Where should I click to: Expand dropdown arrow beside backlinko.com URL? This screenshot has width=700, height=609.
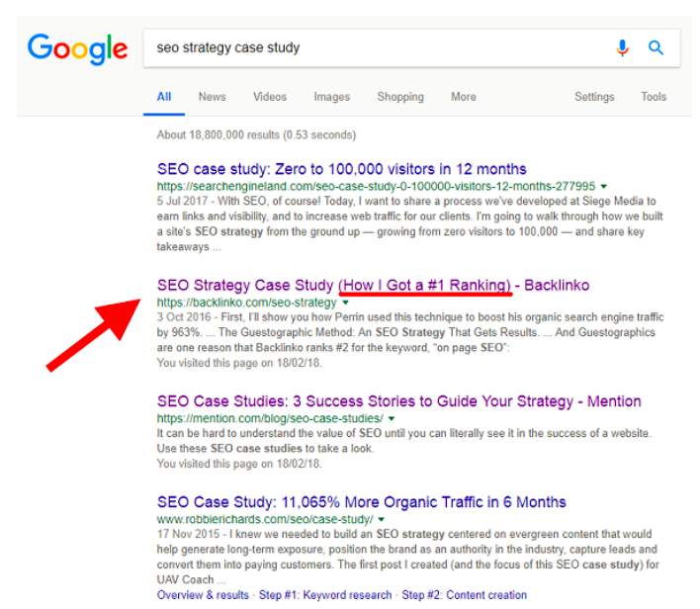click(x=345, y=303)
